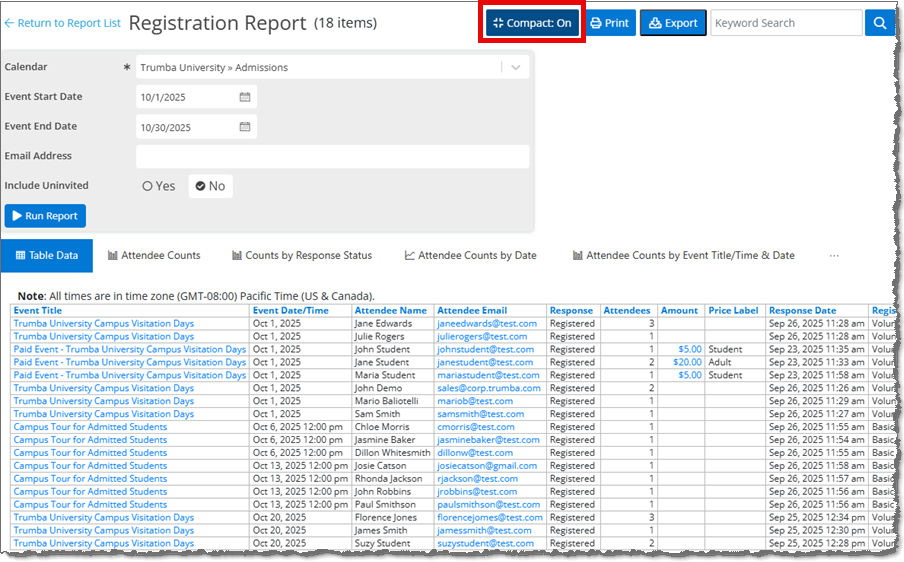Export the registration report
Image resolution: width=904 pixels, height=562 pixels.
(x=673, y=23)
